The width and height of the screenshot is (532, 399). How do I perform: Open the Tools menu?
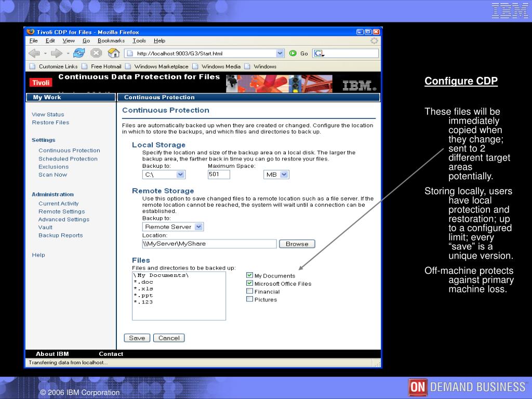pyautogui.click(x=139, y=41)
